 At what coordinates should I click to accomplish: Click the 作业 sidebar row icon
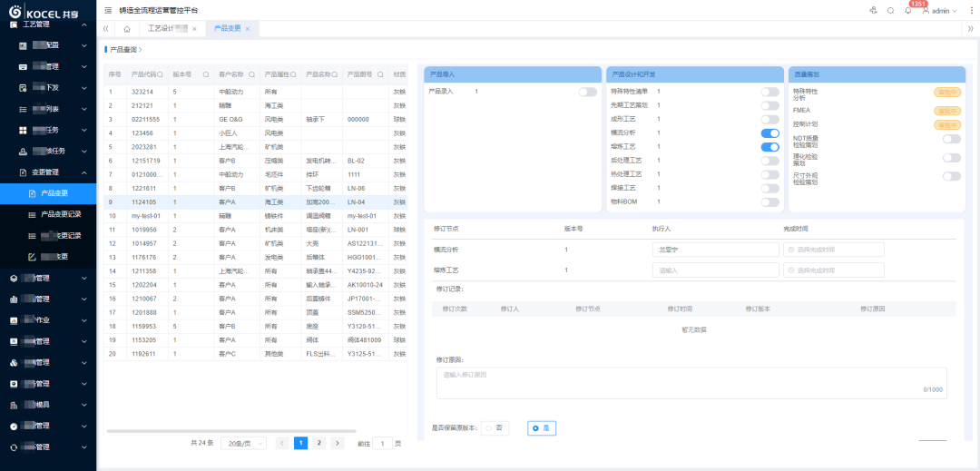(x=14, y=320)
